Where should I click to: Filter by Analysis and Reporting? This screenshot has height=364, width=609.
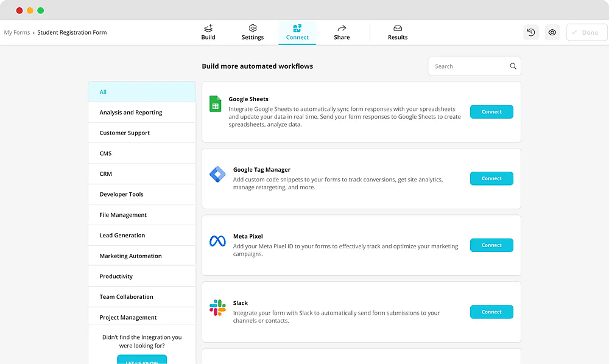(x=142, y=113)
